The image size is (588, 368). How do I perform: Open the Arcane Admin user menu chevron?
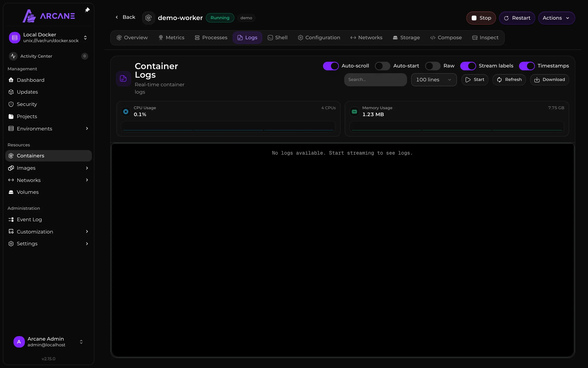click(81, 342)
